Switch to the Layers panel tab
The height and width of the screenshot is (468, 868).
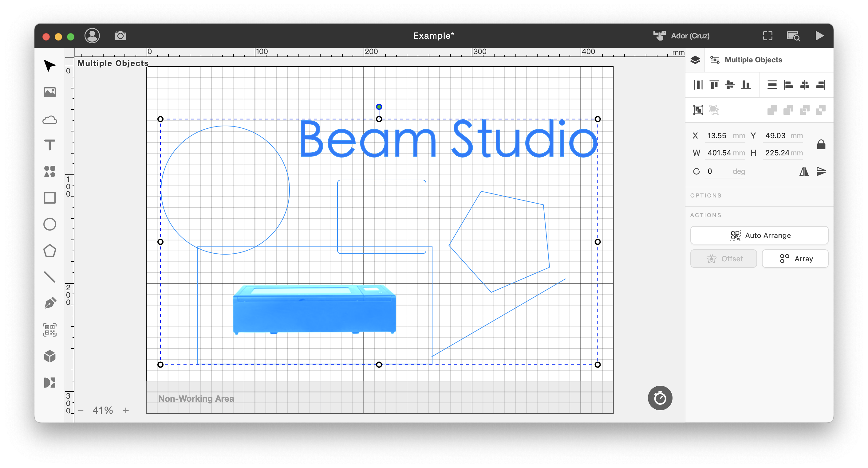(x=695, y=60)
